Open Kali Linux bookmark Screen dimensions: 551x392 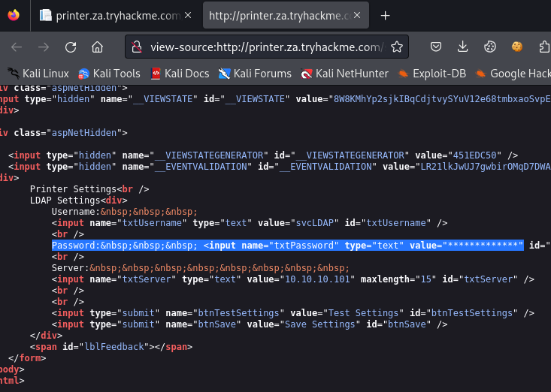tap(38, 74)
